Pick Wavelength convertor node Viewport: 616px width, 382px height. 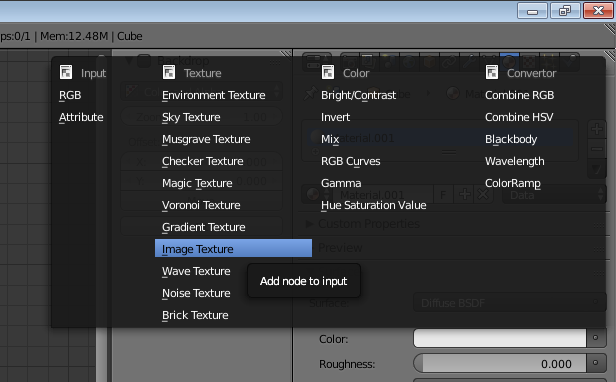coord(515,161)
